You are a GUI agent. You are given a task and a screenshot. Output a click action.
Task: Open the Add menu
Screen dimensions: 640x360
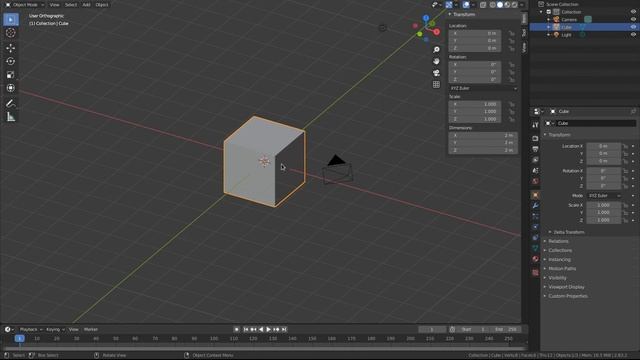point(86,4)
